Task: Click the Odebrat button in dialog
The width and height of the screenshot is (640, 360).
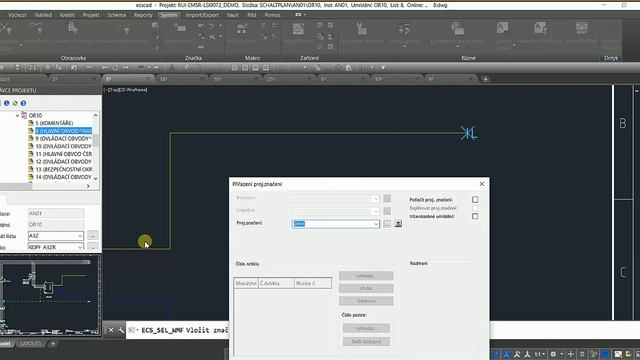Action: click(x=366, y=301)
